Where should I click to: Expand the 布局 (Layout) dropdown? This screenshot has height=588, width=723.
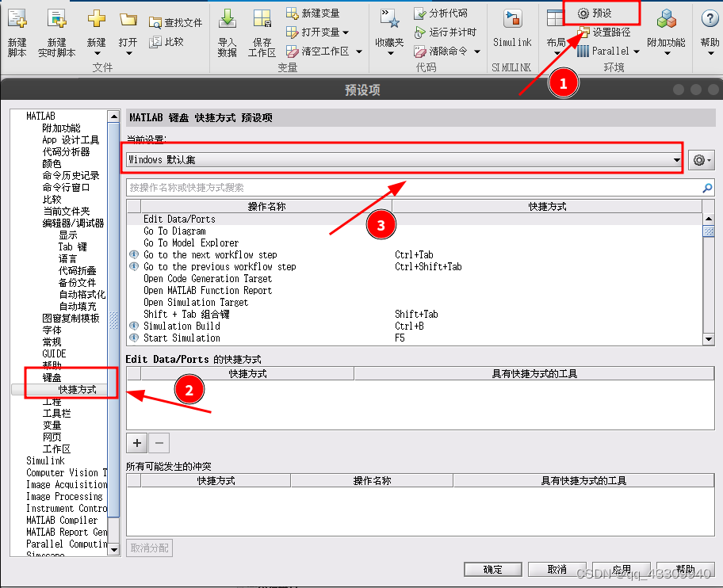click(557, 48)
